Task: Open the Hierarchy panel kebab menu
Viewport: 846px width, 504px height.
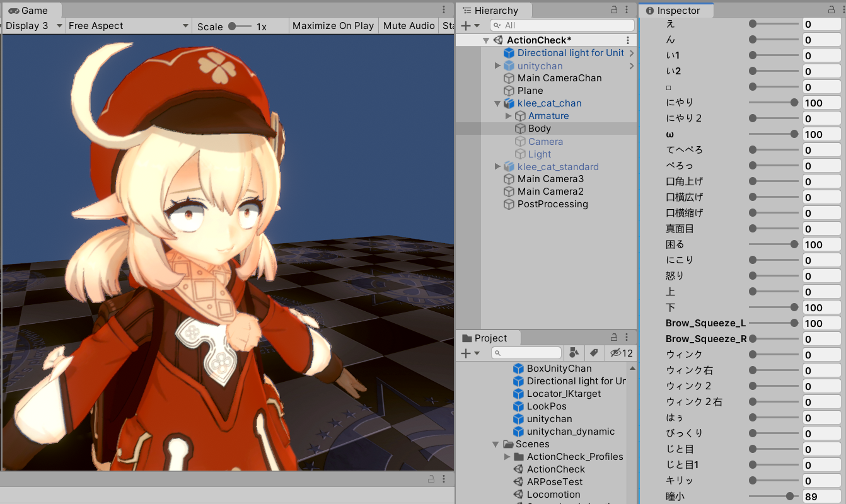Action: 627,10
